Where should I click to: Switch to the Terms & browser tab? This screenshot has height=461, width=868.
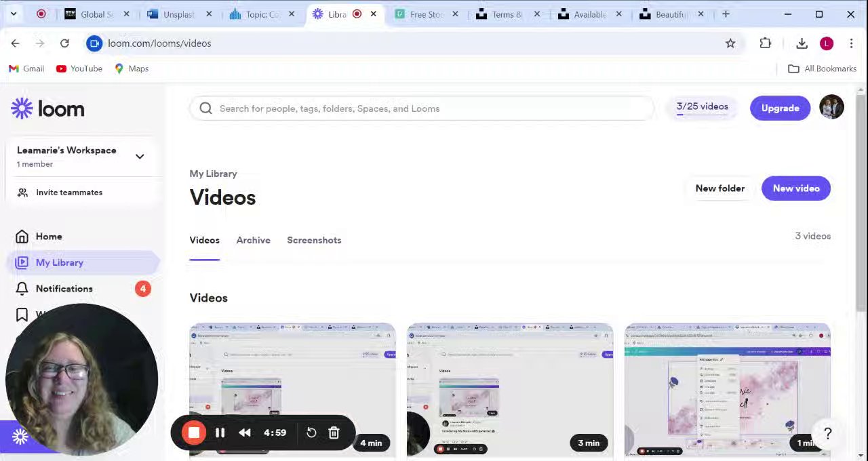pos(507,14)
